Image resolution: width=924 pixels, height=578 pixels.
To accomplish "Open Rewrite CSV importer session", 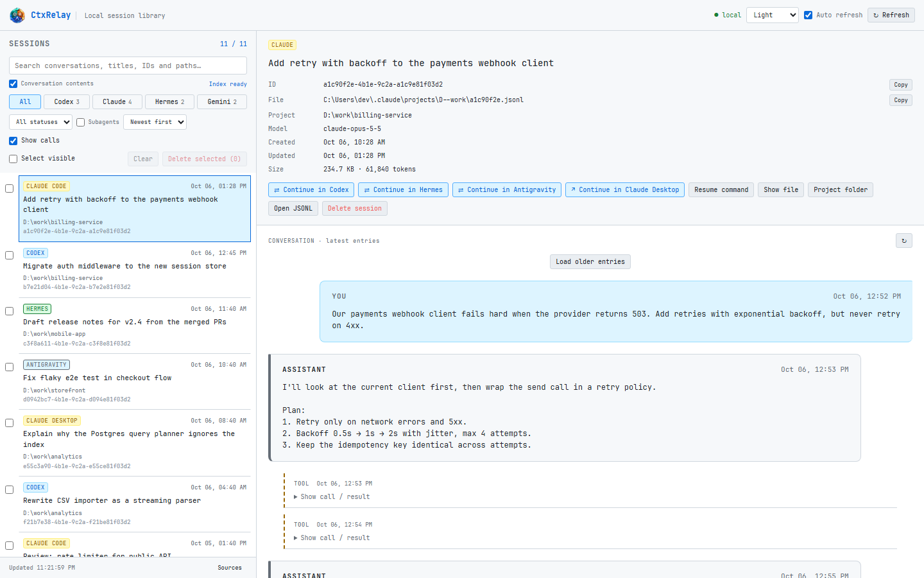I will tap(135, 504).
